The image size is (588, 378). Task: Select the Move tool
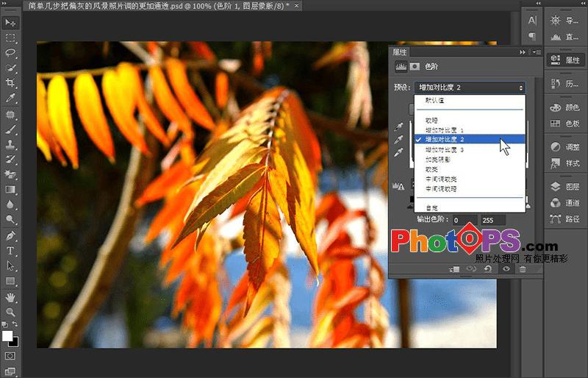[x=10, y=23]
